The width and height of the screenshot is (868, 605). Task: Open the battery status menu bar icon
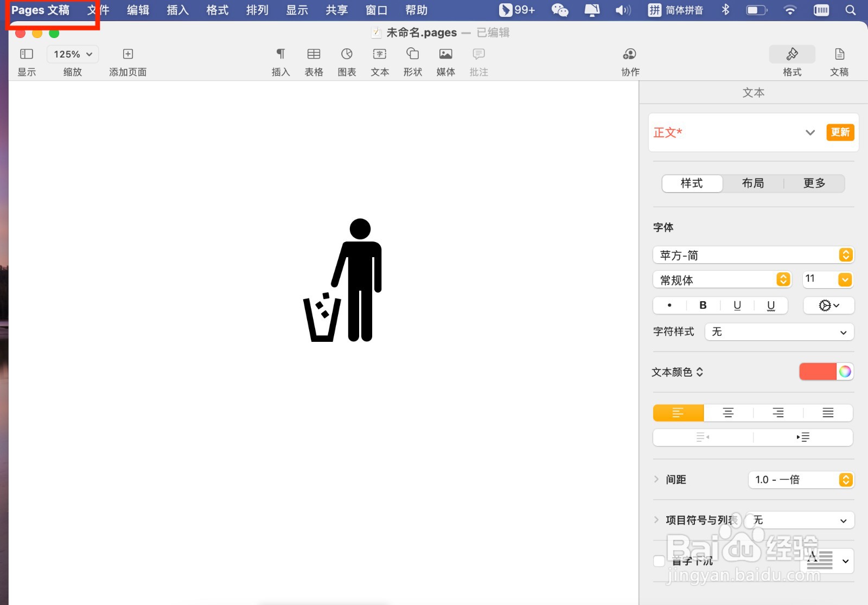click(757, 10)
